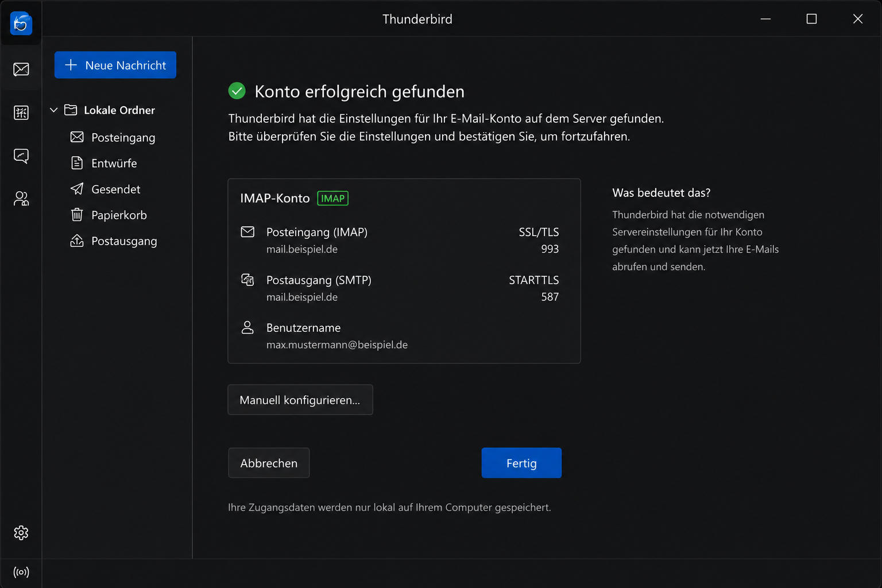Open the Mail space icon

(21, 69)
